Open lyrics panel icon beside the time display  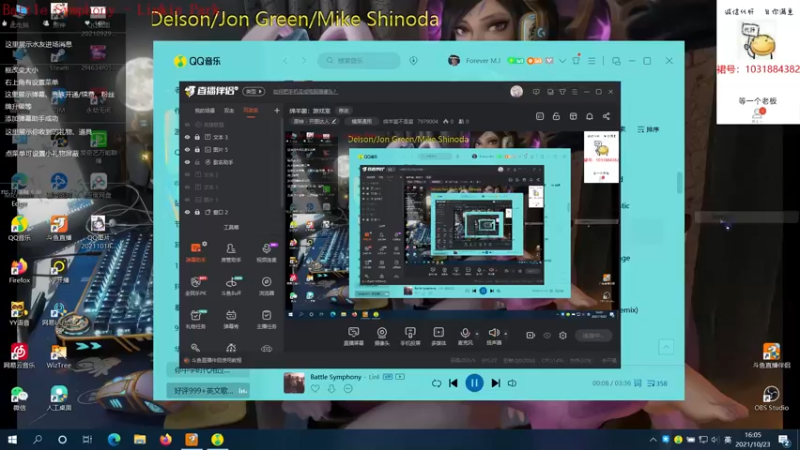click(638, 383)
